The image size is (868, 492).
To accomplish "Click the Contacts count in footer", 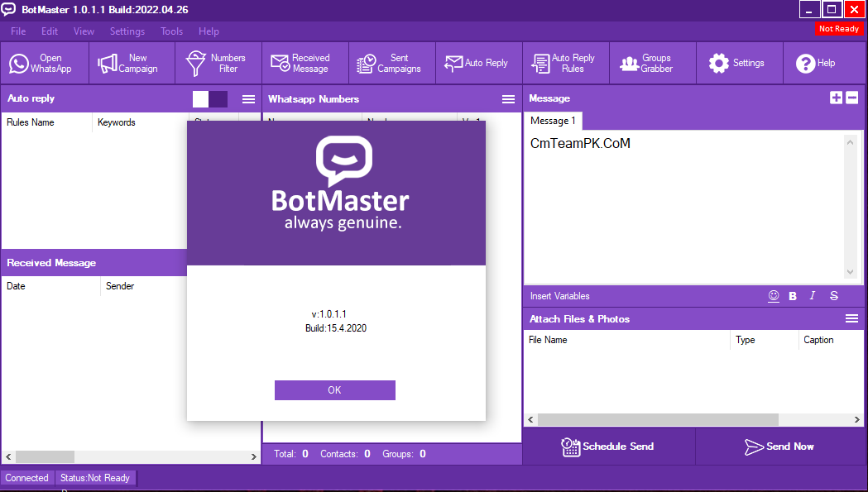I will [x=345, y=454].
